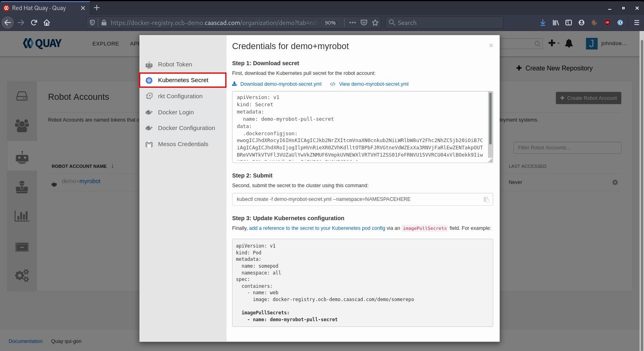Download demo-myrobot-secret.yml file
644x351 pixels.
point(277,84)
